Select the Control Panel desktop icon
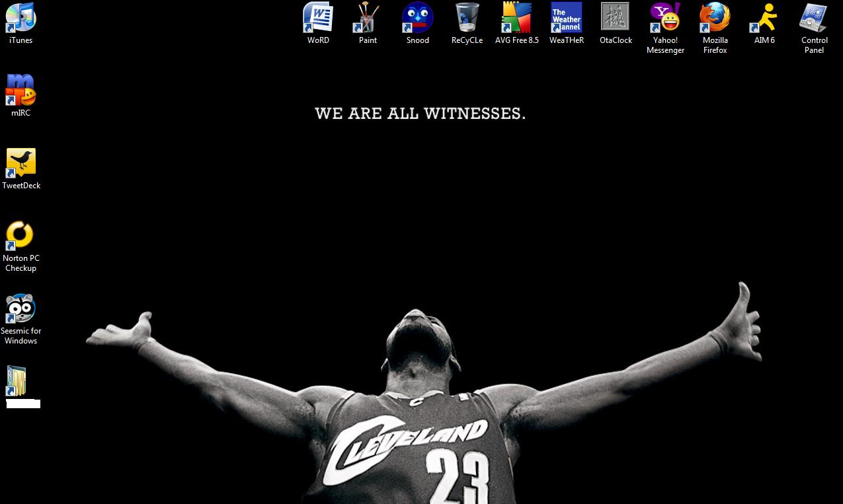The width and height of the screenshot is (843, 504). 814,18
